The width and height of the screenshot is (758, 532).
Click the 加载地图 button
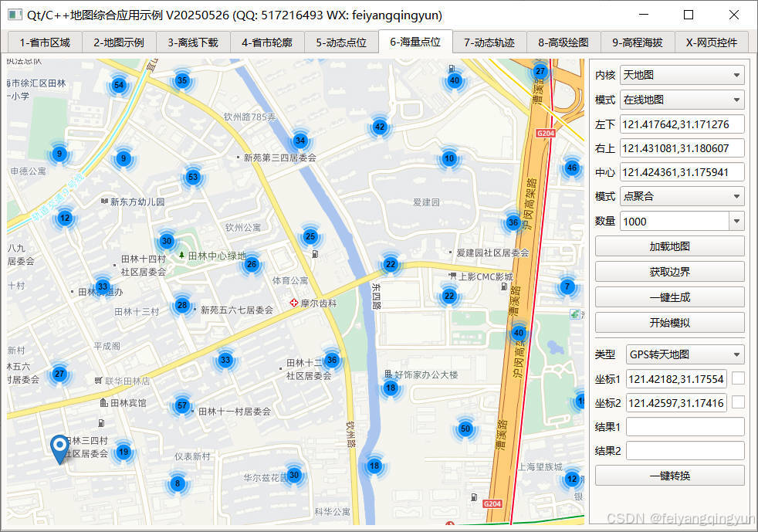(669, 246)
